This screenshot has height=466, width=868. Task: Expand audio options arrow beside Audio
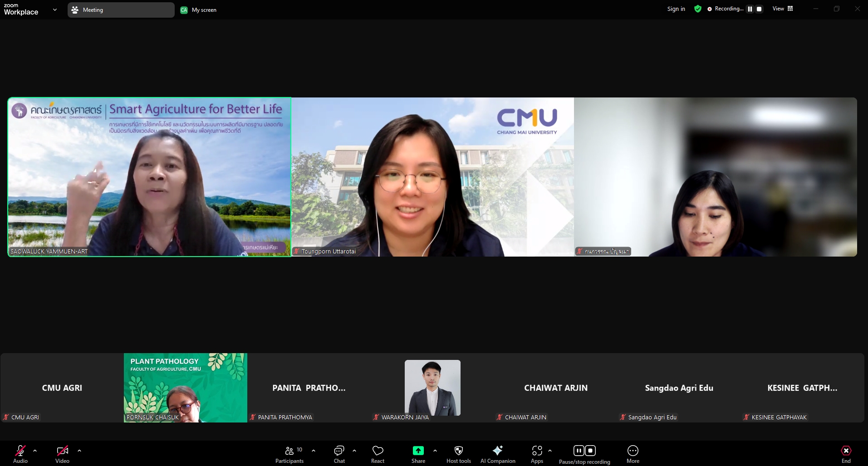click(x=35, y=451)
